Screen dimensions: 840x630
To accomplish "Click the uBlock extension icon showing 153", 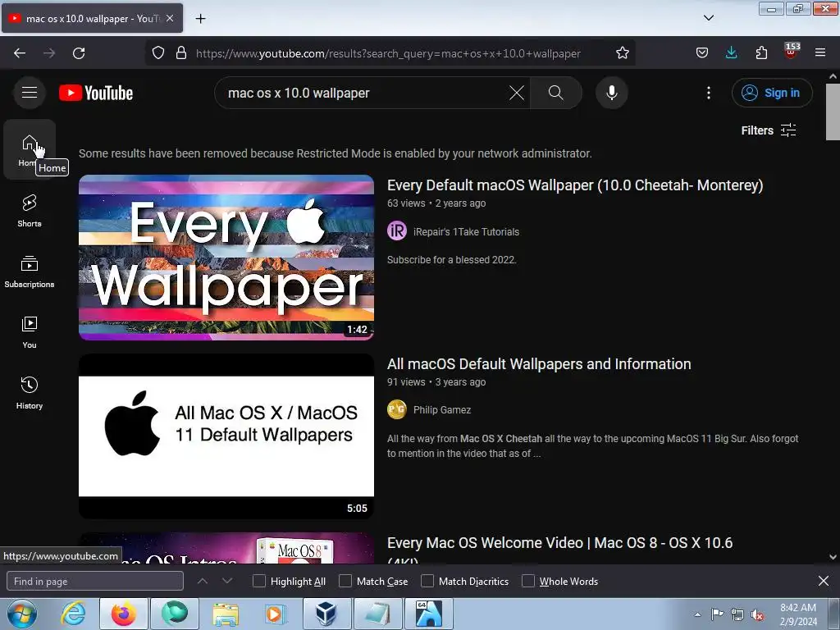I will (x=791, y=52).
